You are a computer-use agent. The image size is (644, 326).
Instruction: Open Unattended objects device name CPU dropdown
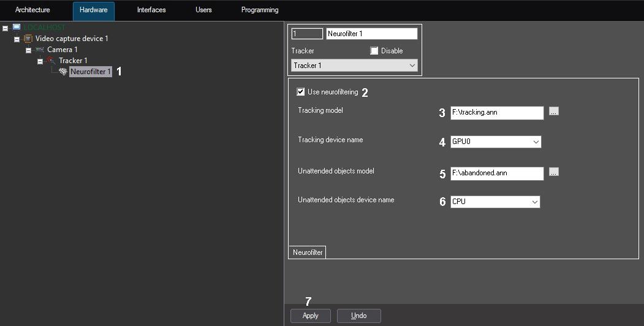pyautogui.click(x=495, y=202)
